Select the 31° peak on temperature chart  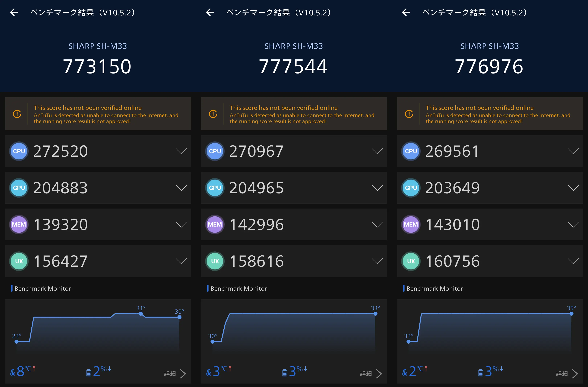pyautogui.click(x=141, y=314)
